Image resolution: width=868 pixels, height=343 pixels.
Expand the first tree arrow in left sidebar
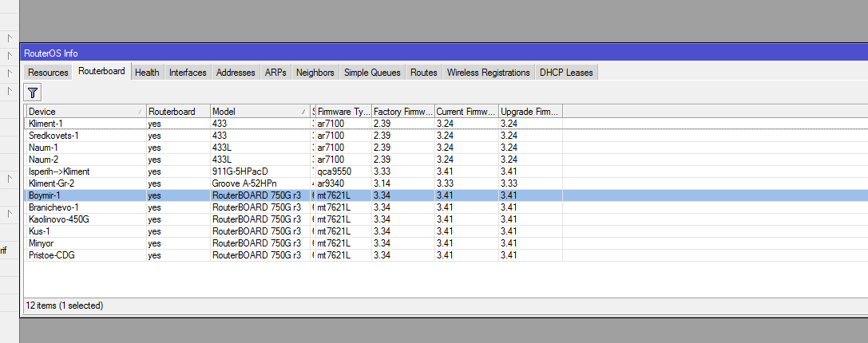10,38
